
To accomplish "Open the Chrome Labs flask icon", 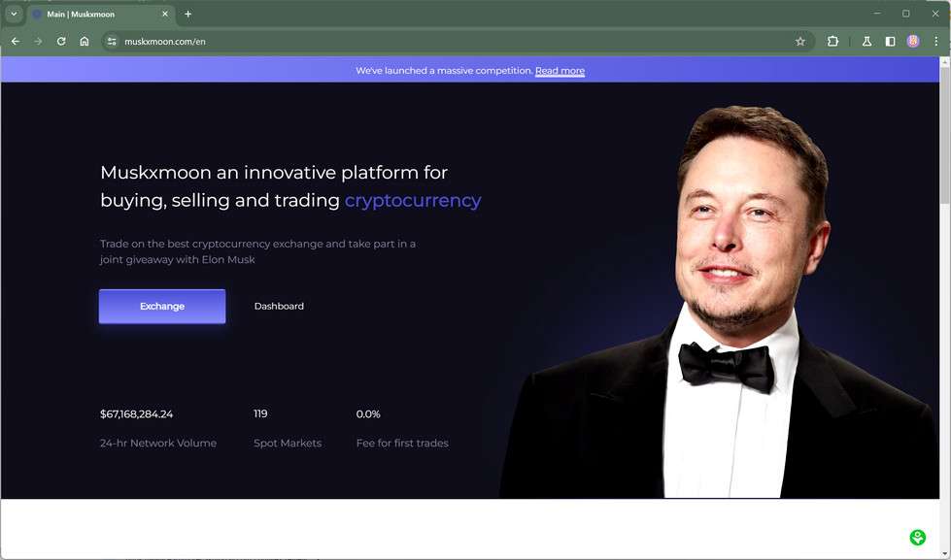I will click(x=866, y=42).
